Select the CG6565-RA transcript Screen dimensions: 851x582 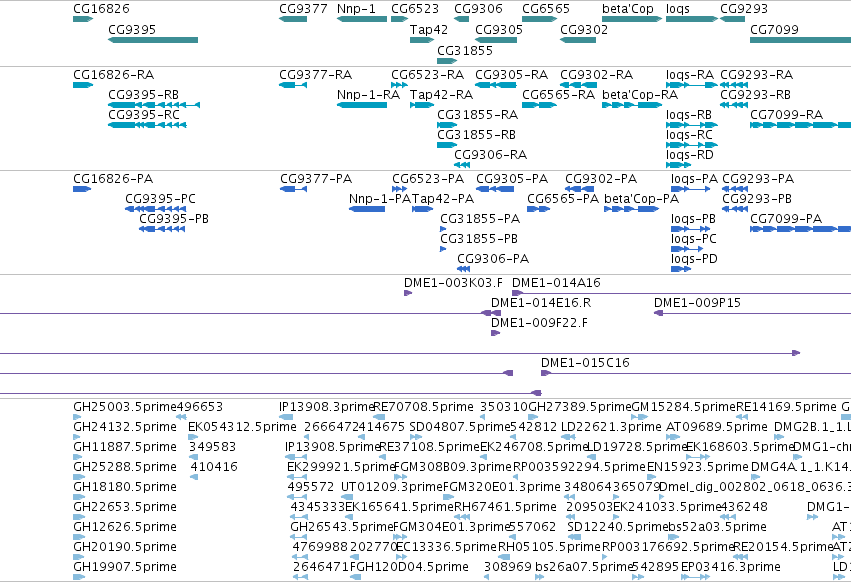[x=539, y=105]
